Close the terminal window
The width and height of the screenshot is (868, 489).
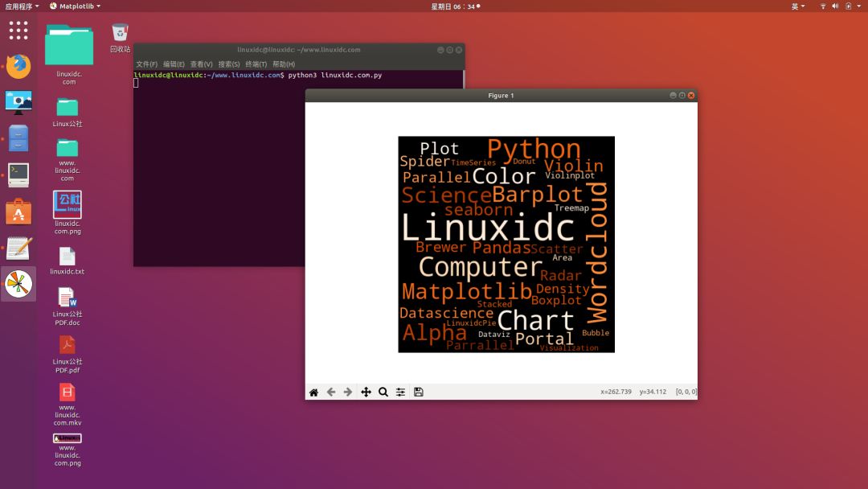pos(458,50)
